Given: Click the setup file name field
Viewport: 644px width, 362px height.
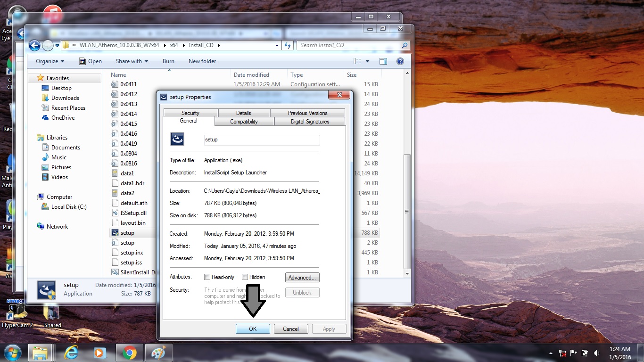Looking at the screenshot, I should [x=262, y=140].
